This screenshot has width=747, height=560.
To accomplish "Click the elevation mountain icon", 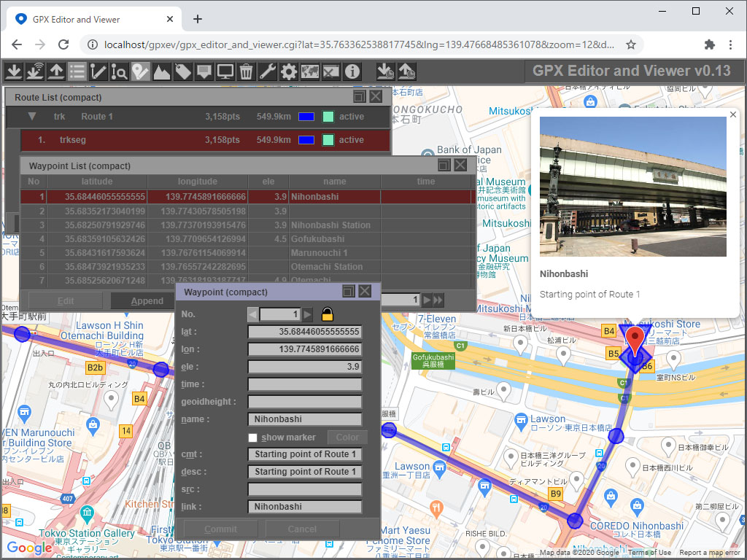I will click(161, 71).
